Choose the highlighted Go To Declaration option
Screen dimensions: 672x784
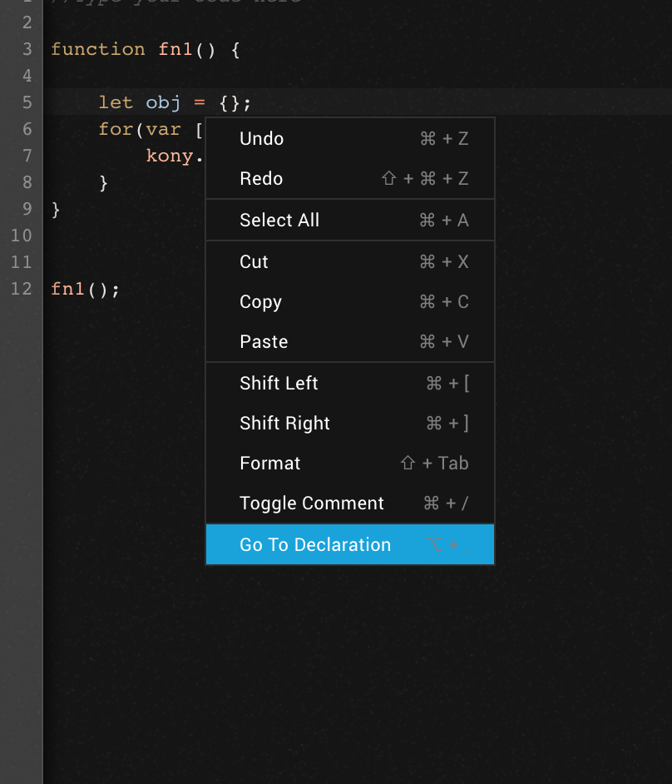click(x=314, y=544)
